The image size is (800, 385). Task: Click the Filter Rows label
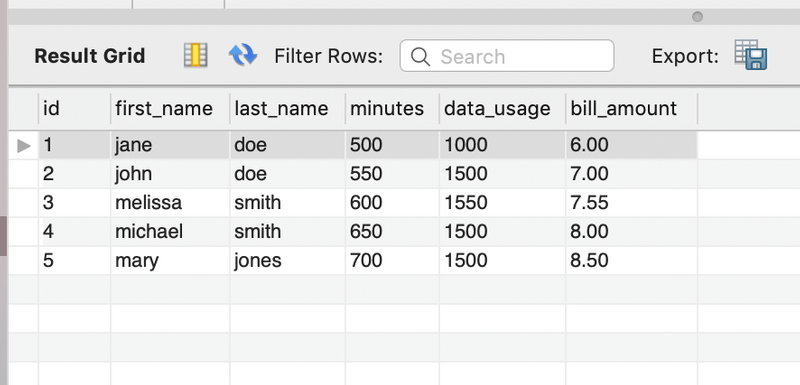click(329, 56)
